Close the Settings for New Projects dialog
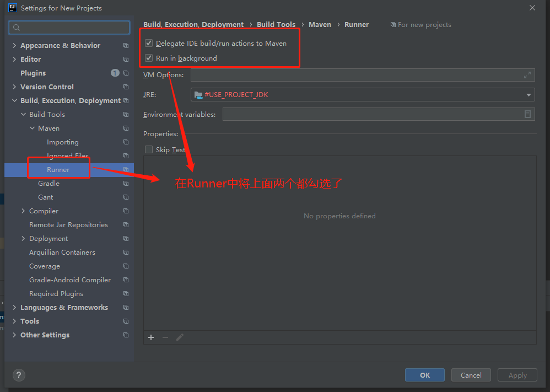 [532, 8]
